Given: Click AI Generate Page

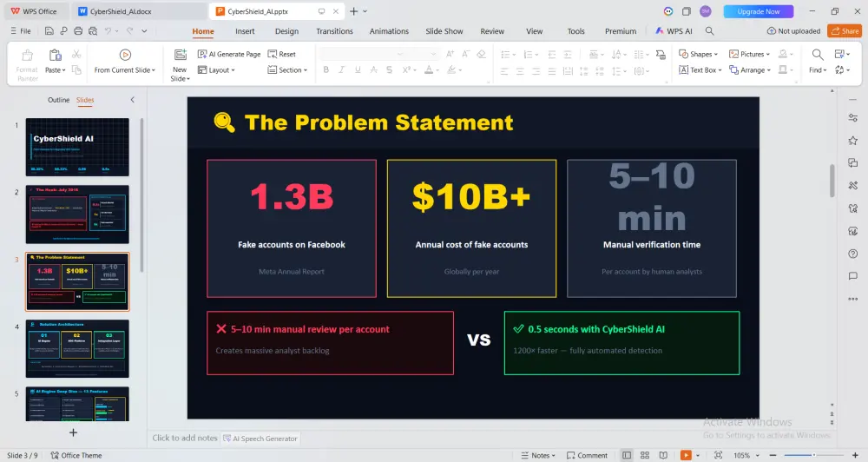Looking at the screenshot, I should point(229,55).
